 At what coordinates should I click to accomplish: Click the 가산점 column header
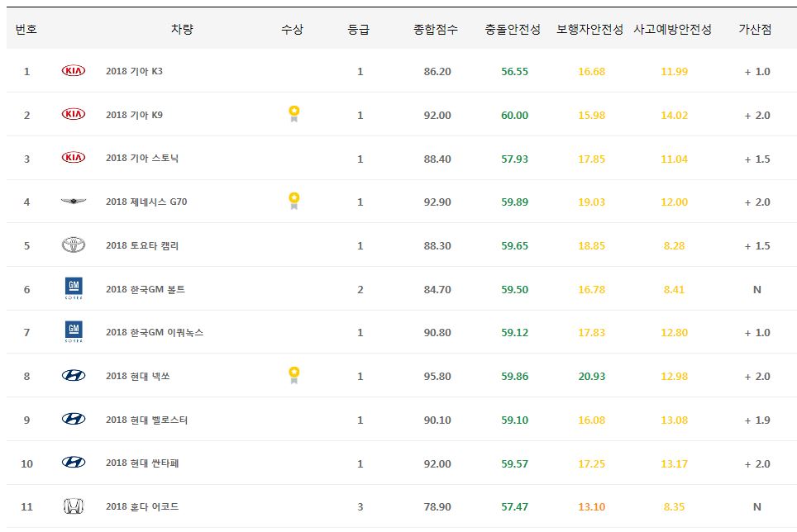coord(756,30)
